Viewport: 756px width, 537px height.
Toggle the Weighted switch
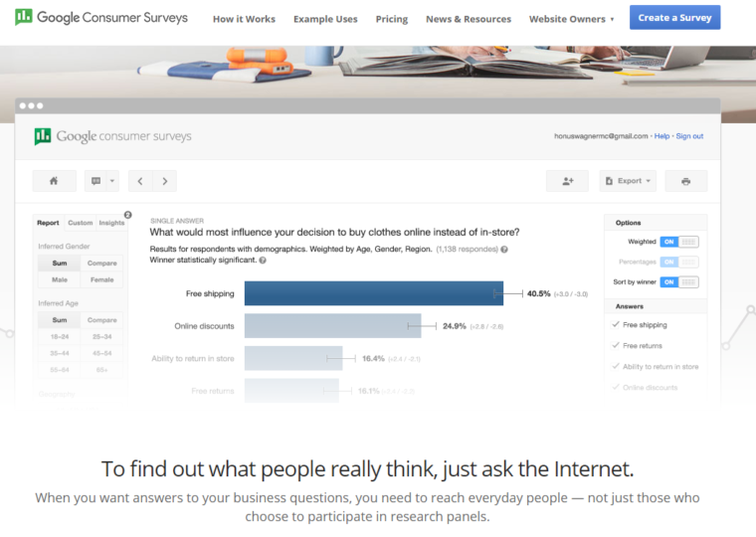[x=678, y=242]
